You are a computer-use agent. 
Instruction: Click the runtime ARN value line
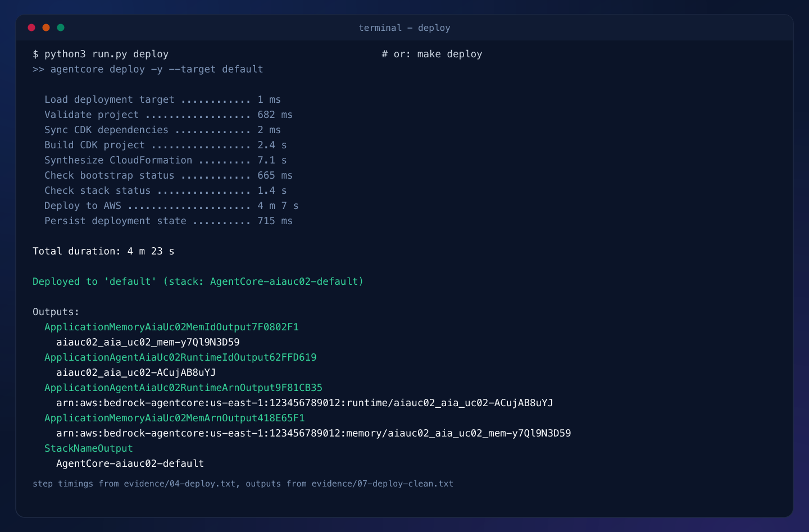tap(304, 403)
